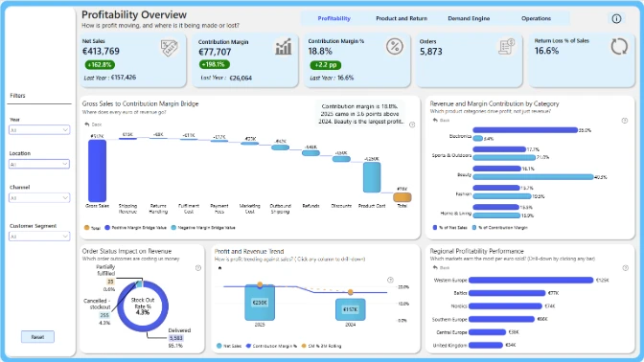The width and height of the screenshot is (644, 362).
Task: Select the 2025 Net Sales column
Action: (260, 302)
